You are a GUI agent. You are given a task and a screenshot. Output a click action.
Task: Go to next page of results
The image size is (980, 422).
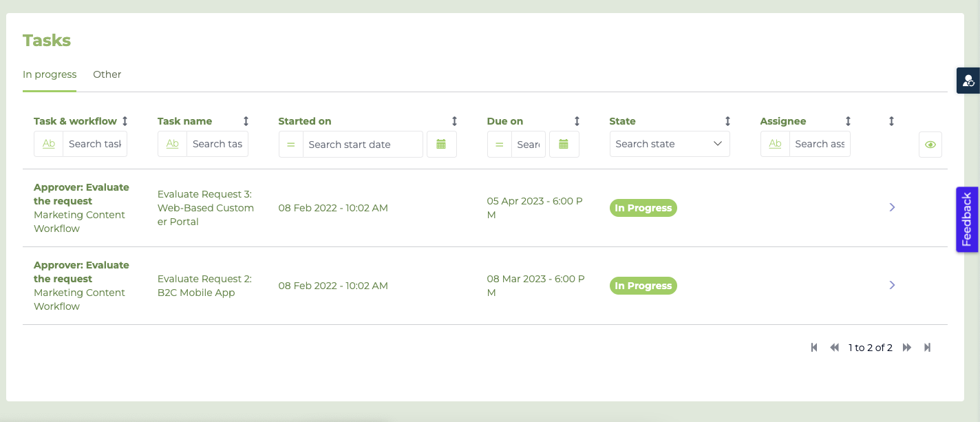click(x=907, y=348)
